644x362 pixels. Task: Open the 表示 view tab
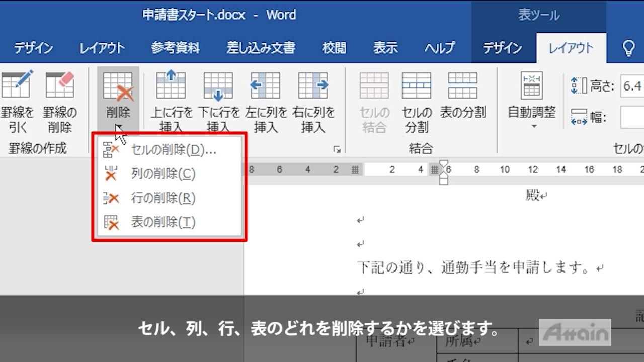click(385, 48)
